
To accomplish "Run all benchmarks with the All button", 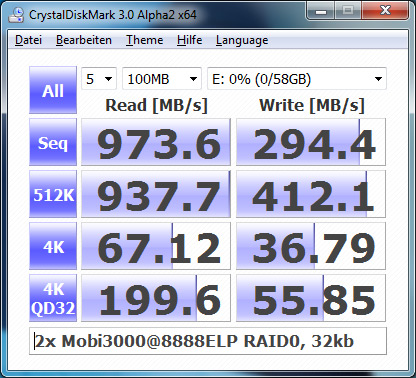I will tap(53, 90).
